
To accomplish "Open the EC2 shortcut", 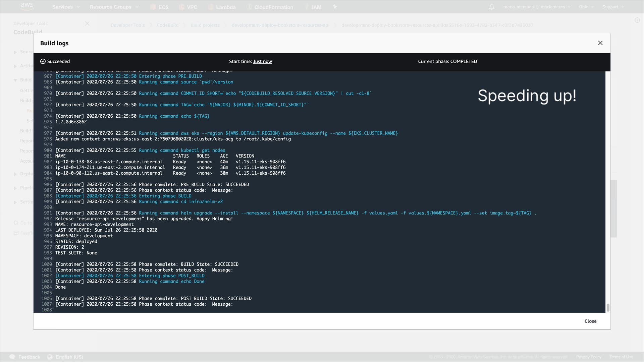I will (160, 7).
